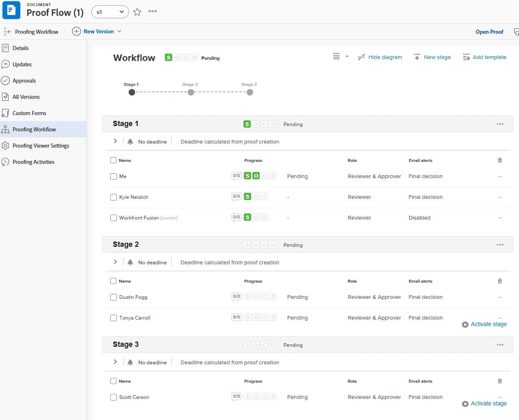Click New stage button
The image size is (519, 420).
click(432, 57)
